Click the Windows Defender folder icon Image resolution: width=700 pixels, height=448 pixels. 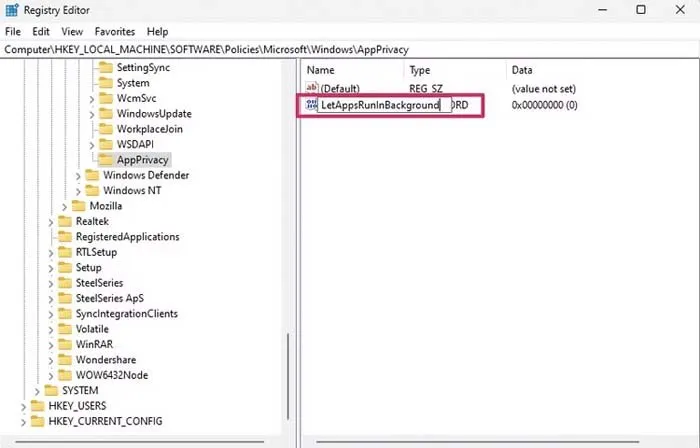pos(92,175)
